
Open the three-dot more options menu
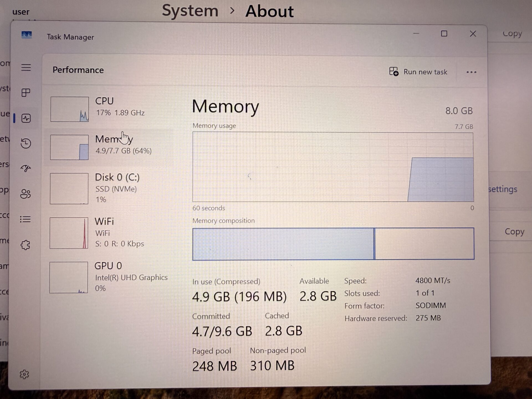[x=471, y=72]
